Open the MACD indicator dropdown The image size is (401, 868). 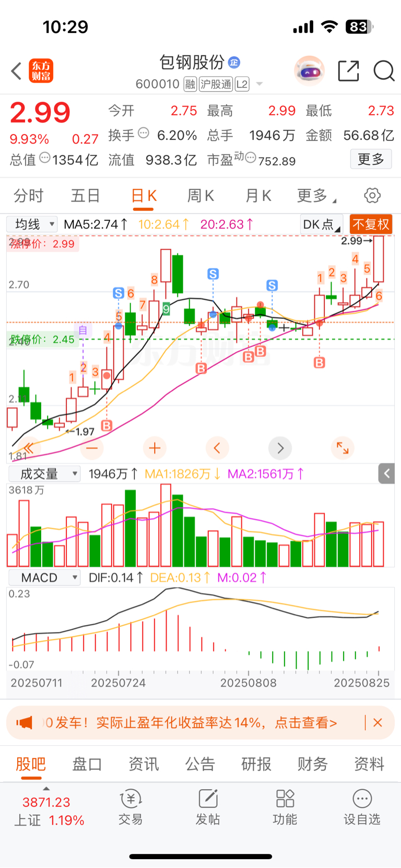pyautogui.click(x=44, y=578)
